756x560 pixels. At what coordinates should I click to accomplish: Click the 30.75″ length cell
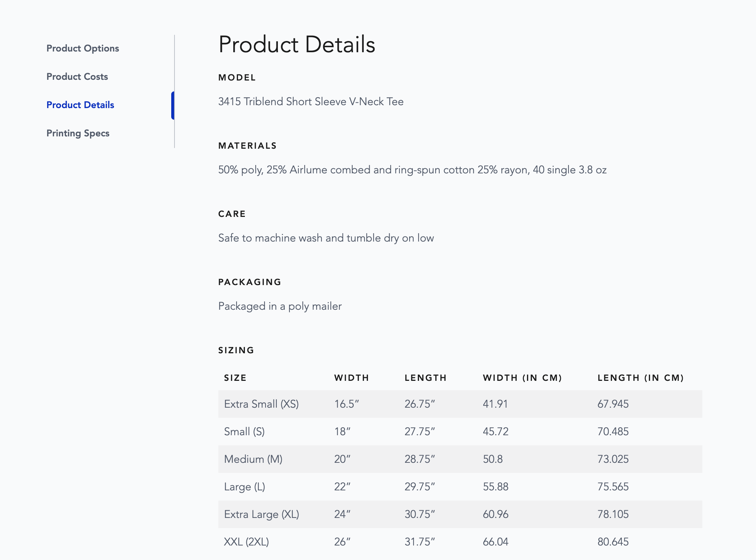(420, 514)
